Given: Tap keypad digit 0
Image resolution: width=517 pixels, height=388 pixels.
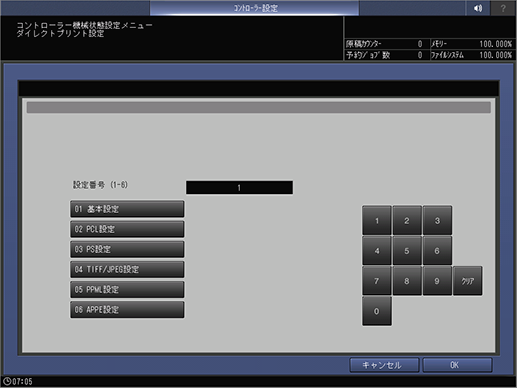Looking at the screenshot, I should pyautogui.click(x=377, y=311).
